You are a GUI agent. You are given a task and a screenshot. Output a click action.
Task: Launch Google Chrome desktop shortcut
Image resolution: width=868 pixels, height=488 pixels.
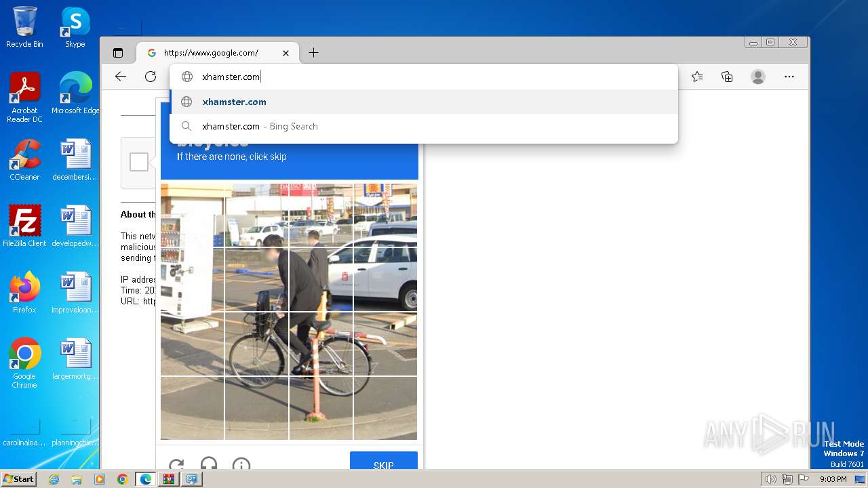tap(24, 363)
